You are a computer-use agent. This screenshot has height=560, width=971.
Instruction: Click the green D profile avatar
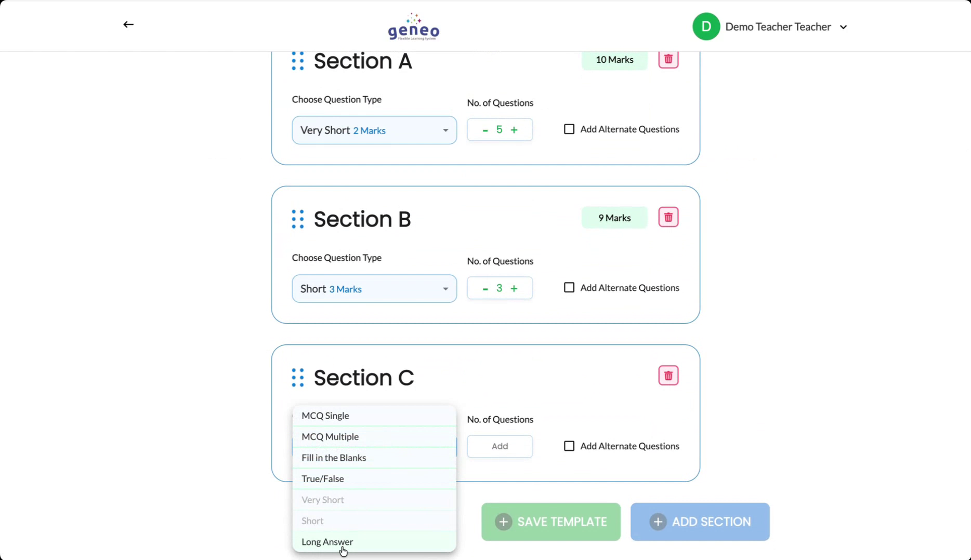click(x=706, y=26)
